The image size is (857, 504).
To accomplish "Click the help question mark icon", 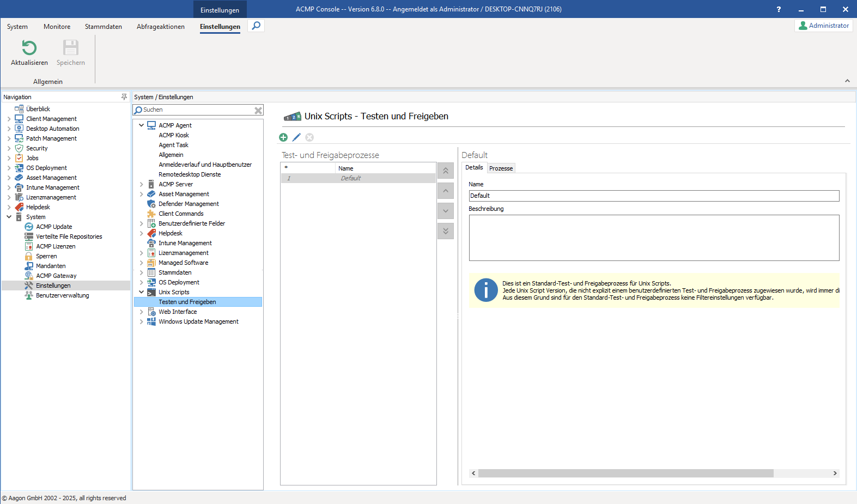I will coord(779,9).
